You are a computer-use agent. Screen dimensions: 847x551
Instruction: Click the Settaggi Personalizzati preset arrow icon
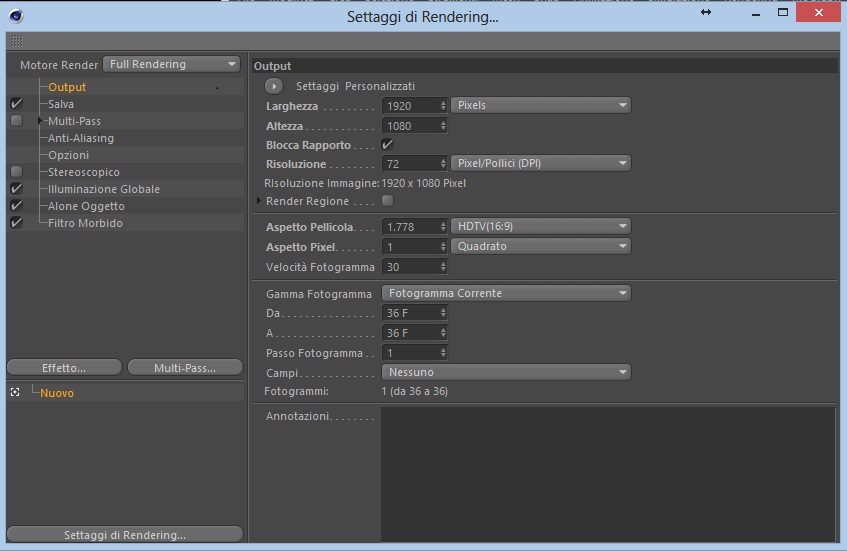[x=274, y=86]
